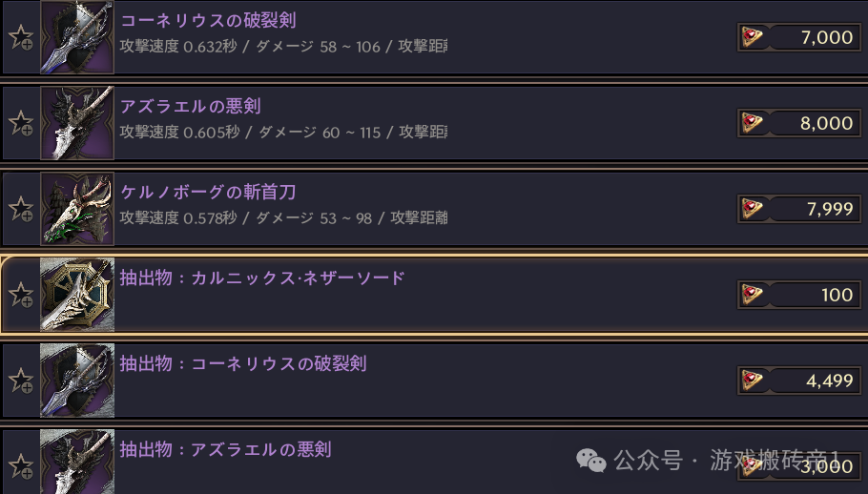Open the アズラエルの悪剣 name priced 8,000
This screenshot has width=868, height=494.
pos(191,106)
